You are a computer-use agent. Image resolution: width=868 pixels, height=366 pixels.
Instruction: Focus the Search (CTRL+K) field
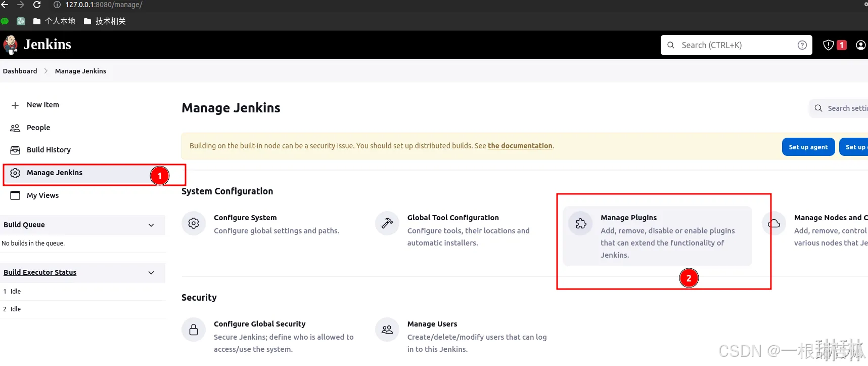[x=736, y=45]
